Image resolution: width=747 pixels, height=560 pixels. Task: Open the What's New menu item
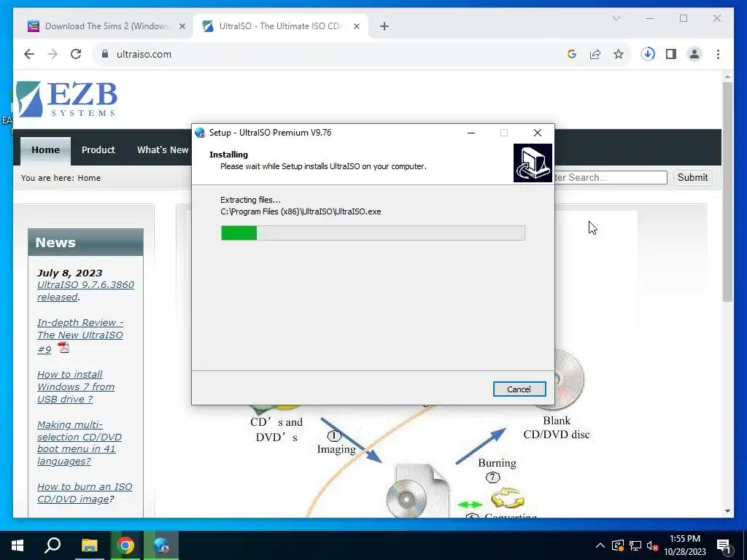[163, 150]
